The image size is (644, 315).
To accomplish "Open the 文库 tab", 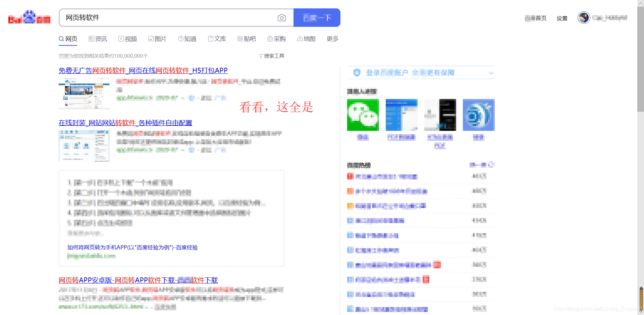I will [217, 39].
